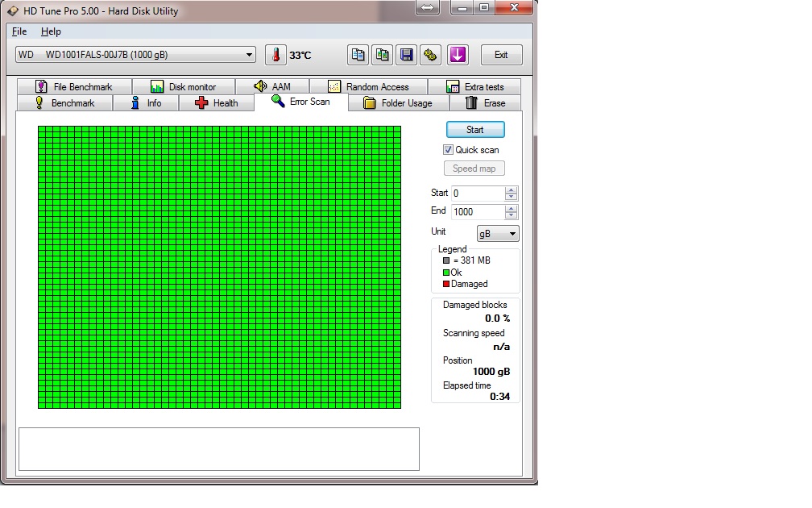This screenshot has height=508, width=812.
Task: Open the File menu
Action: click(19, 31)
